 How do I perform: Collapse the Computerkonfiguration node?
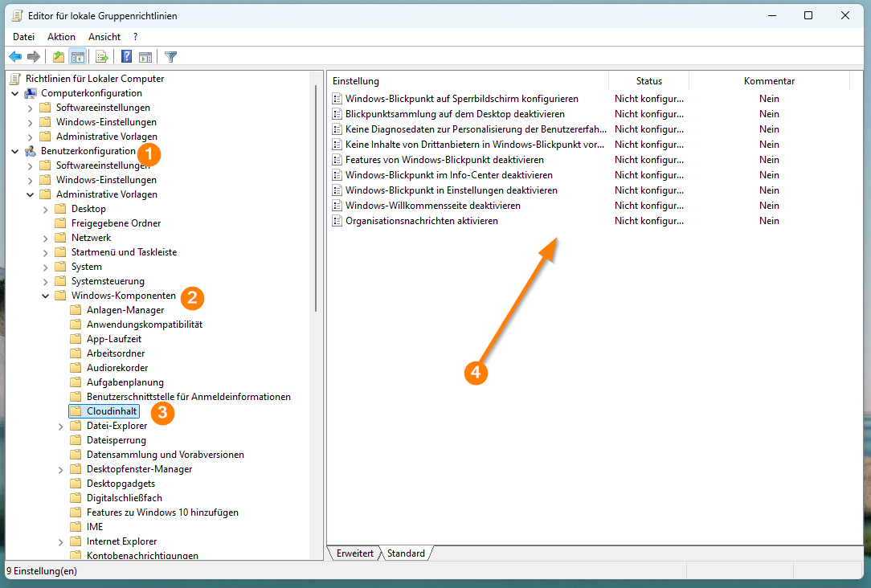pyautogui.click(x=15, y=93)
